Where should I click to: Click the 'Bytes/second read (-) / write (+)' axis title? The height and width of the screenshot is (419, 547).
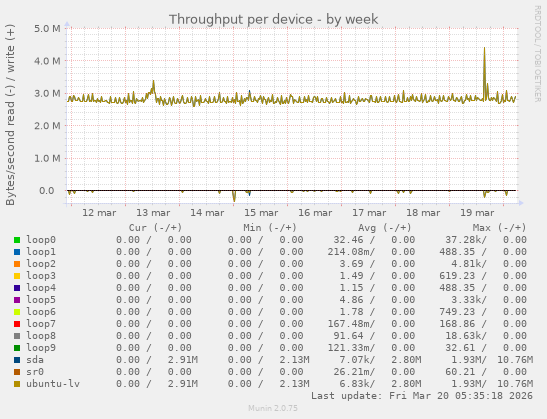(x=10, y=115)
